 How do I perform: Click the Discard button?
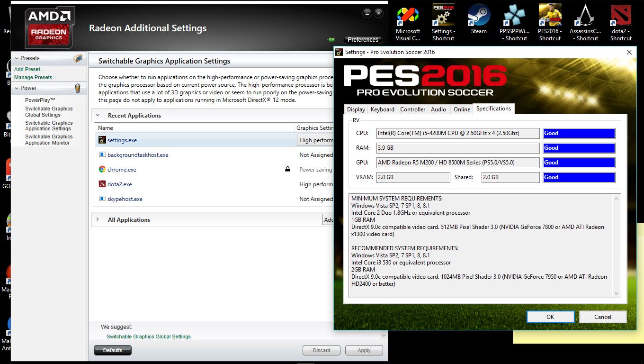pos(322,350)
